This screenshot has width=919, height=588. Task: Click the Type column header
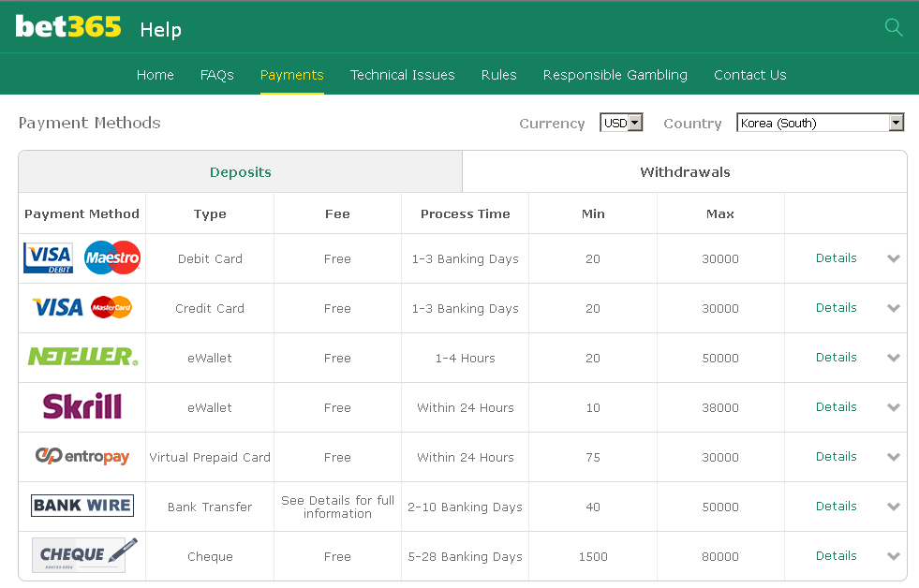pos(210,214)
